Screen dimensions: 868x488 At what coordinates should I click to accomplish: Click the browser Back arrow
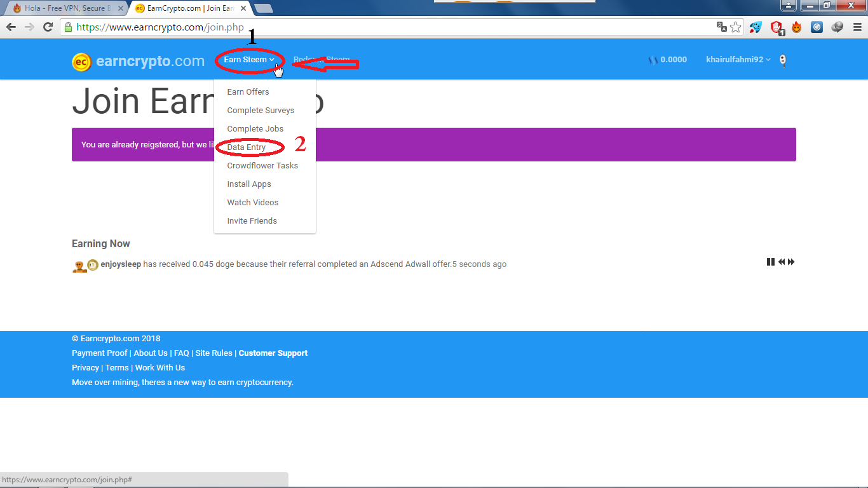(x=11, y=27)
